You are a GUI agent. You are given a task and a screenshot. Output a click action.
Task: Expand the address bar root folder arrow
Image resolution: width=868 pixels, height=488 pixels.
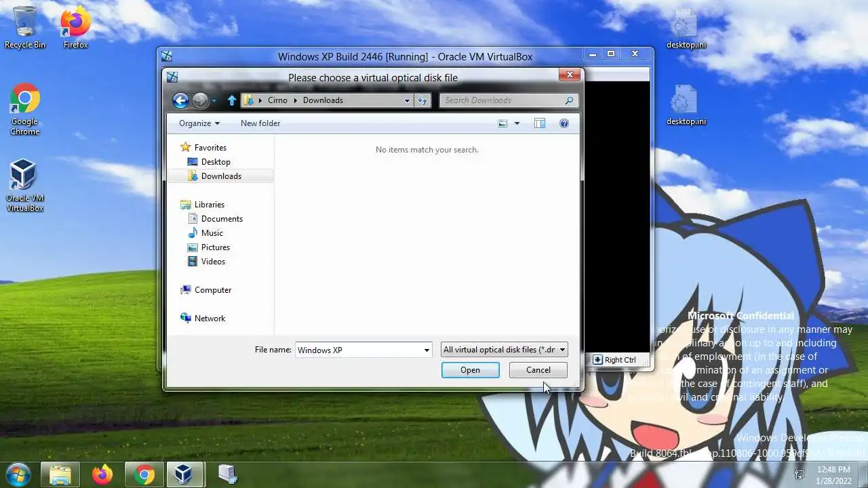(x=260, y=100)
